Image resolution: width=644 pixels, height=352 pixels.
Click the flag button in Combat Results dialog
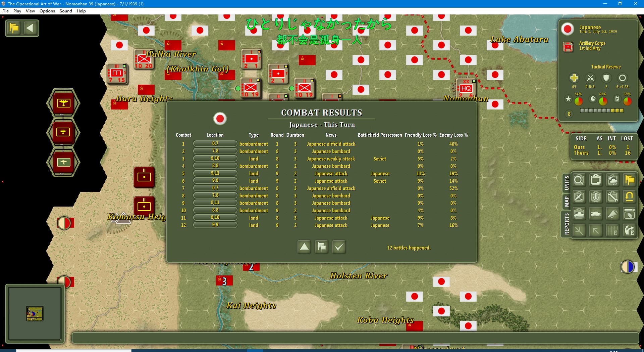321,247
